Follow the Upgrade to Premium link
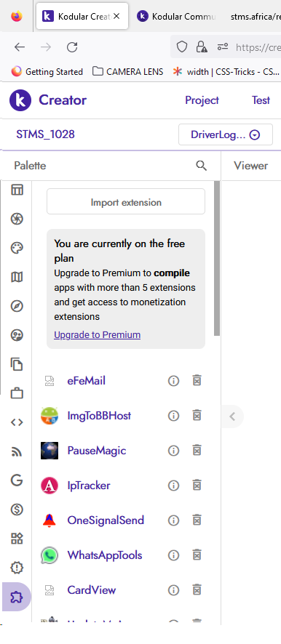Screen dimensions: 281x644 (x=97, y=335)
